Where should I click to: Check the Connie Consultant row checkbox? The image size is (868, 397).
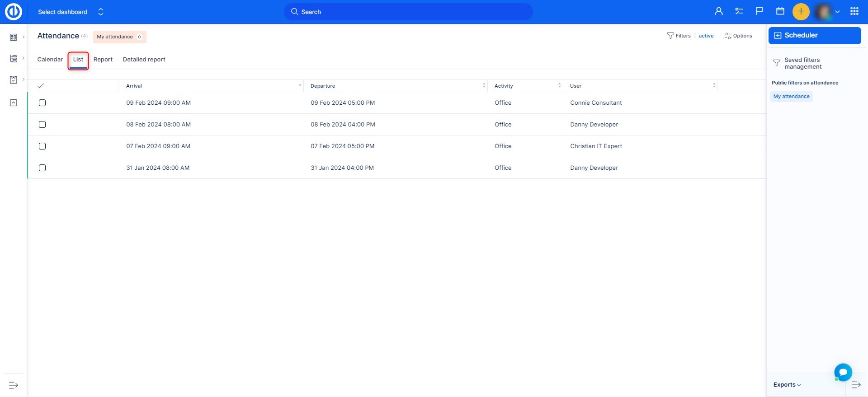[x=42, y=103]
